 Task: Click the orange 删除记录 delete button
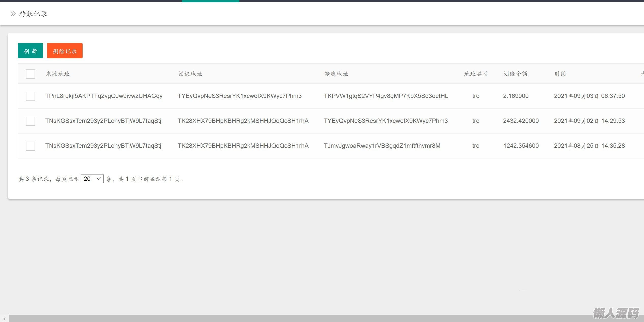(65, 51)
